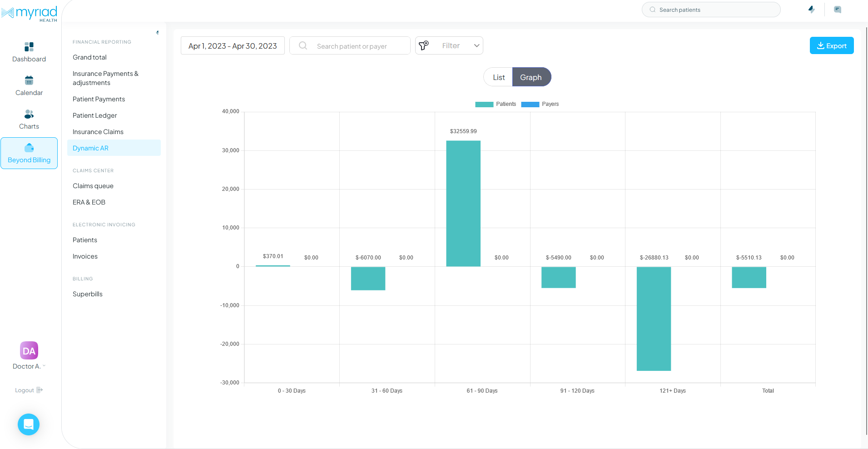Click the lightning bolt icon in the header

tap(812, 10)
